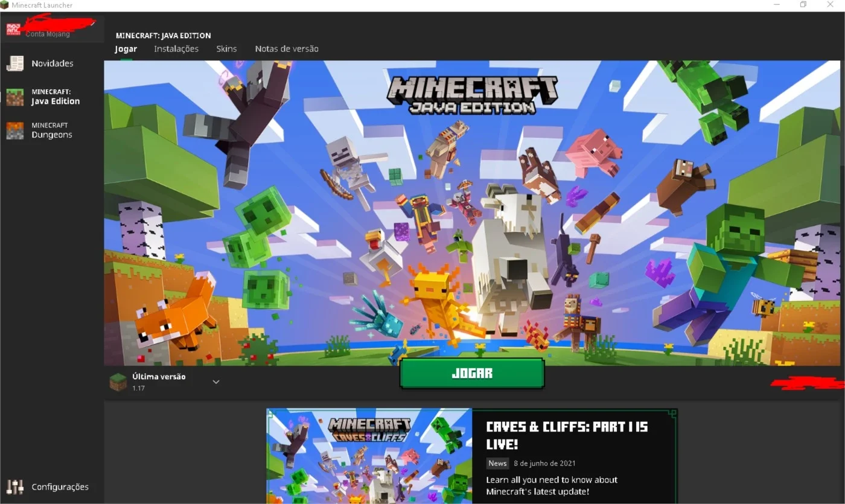Click the Learn all you need to know text
The height and width of the screenshot is (504, 845).
[x=552, y=486]
